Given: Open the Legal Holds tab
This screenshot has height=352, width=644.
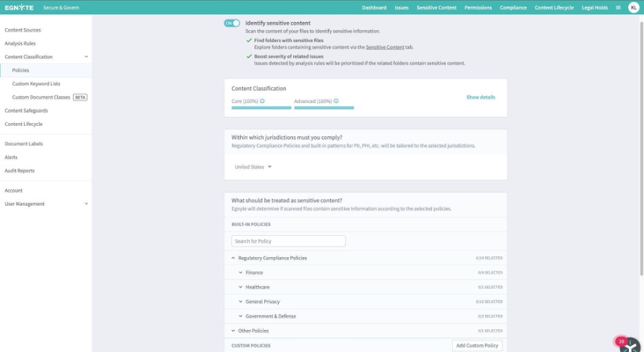Looking at the screenshot, I should tap(594, 8).
